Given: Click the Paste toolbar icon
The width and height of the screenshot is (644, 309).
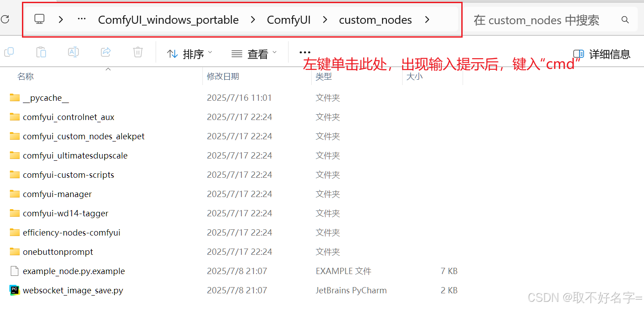Looking at the screenshot, I should point(41,52).
